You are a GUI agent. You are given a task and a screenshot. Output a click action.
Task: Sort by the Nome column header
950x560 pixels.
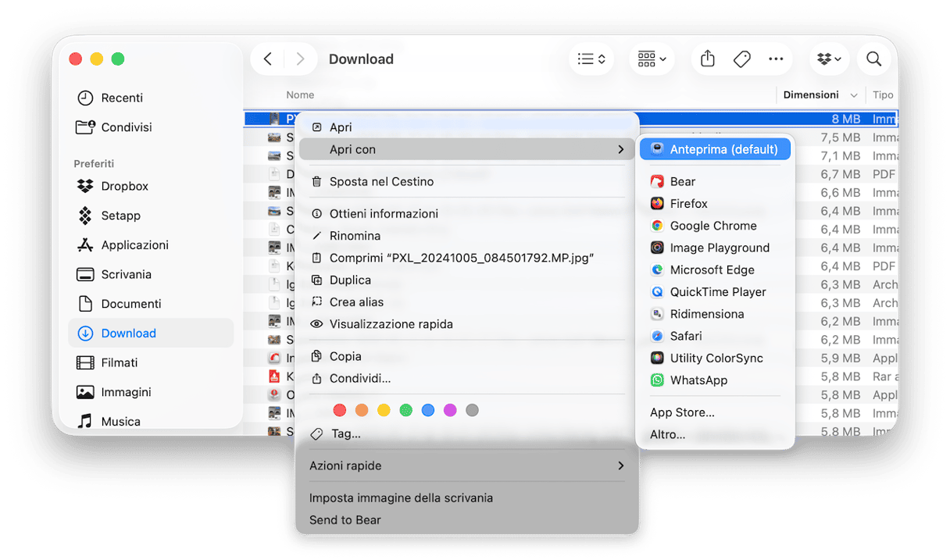pyautogui.click(x=300, y=95)
